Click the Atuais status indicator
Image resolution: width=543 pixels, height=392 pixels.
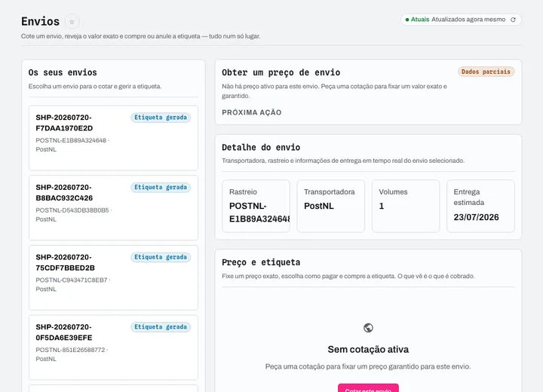417,20
